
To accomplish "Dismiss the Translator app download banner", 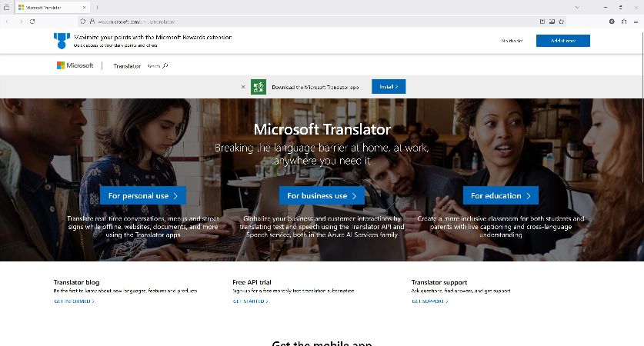I will click(x=243, y=87).
